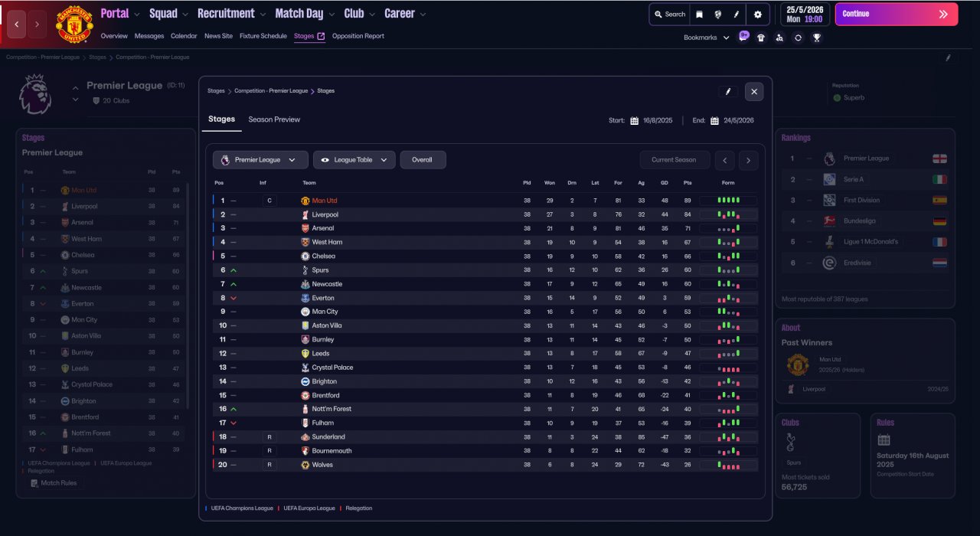Screen dimensions: 980x536
Task: Click the Premier League lion logo
Action: pos(35,94)
